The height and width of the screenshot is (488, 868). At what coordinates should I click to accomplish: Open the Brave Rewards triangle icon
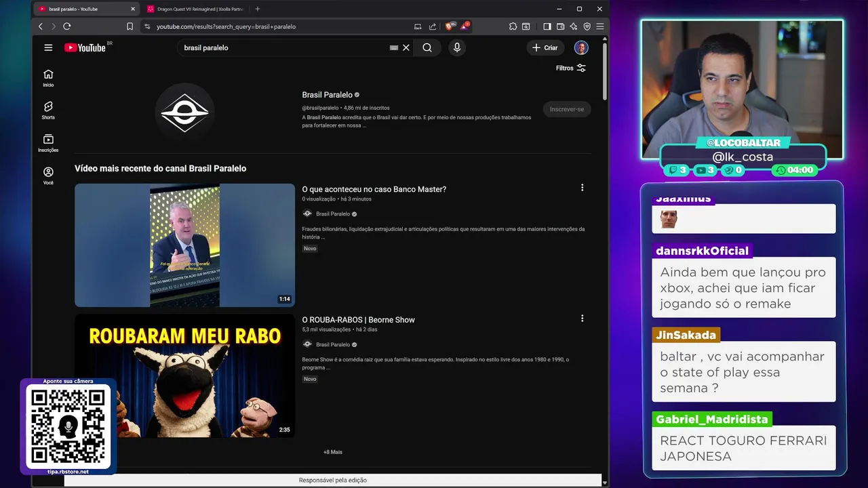[x=465, y=26]
